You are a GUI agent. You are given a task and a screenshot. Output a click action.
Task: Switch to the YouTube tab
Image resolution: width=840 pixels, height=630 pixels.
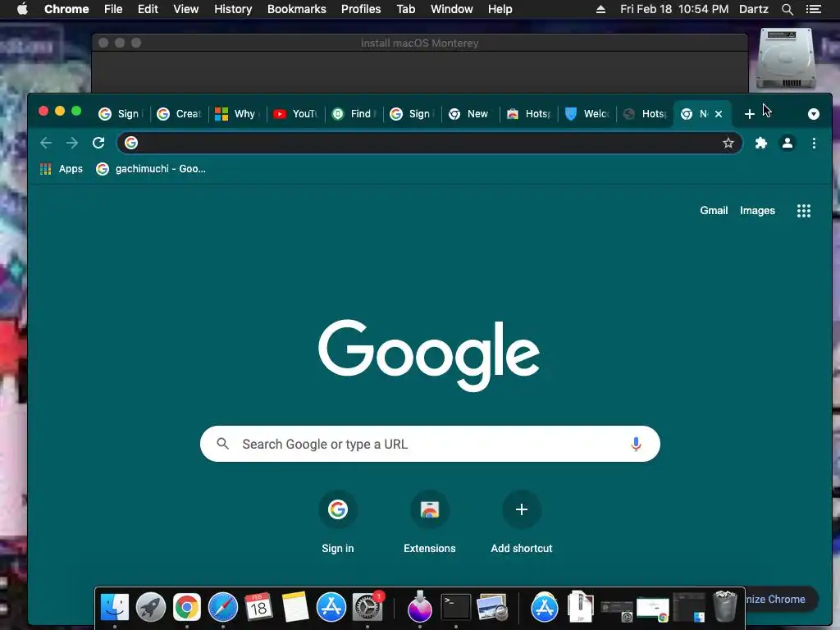(295, 113)
